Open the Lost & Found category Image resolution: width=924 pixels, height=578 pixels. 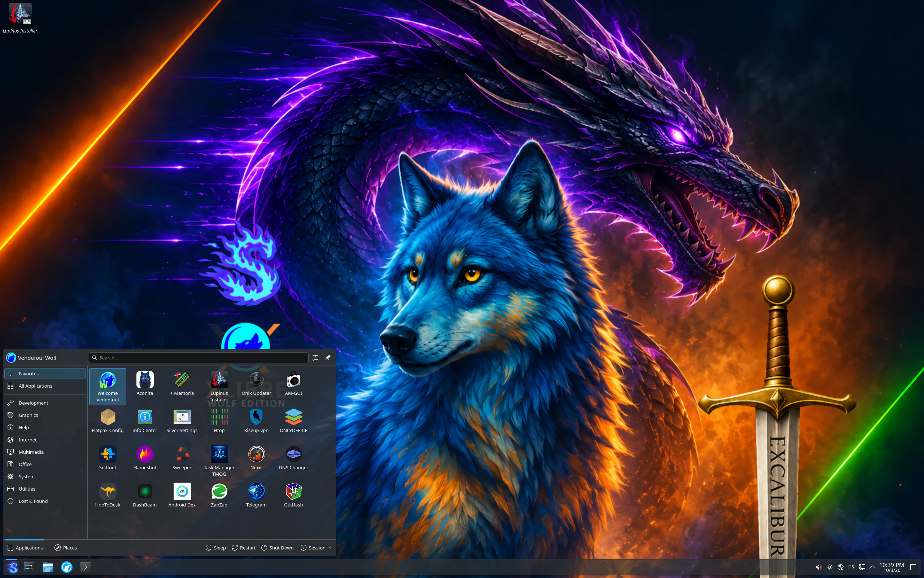click(x=45, y=501)
